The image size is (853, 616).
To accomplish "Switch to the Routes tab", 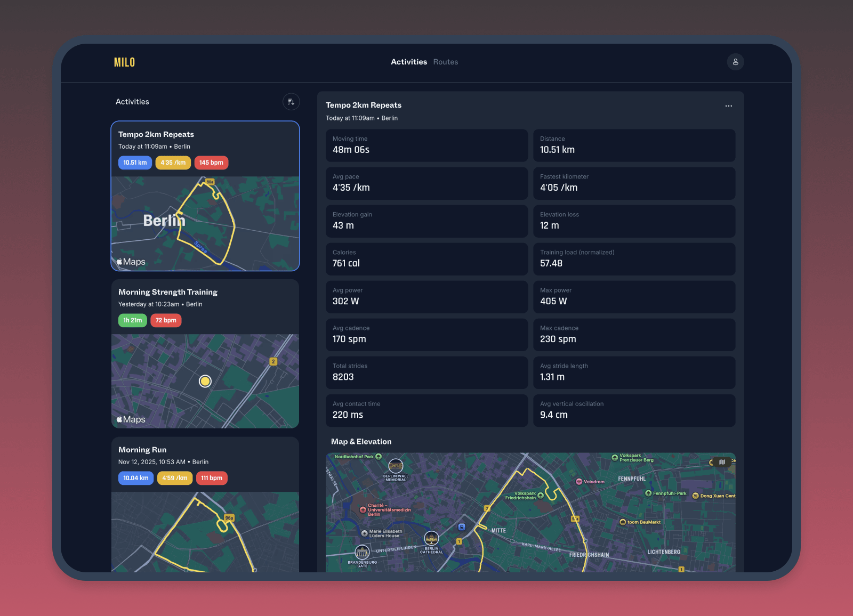I will pyautogui.click(x=445, y=62).
